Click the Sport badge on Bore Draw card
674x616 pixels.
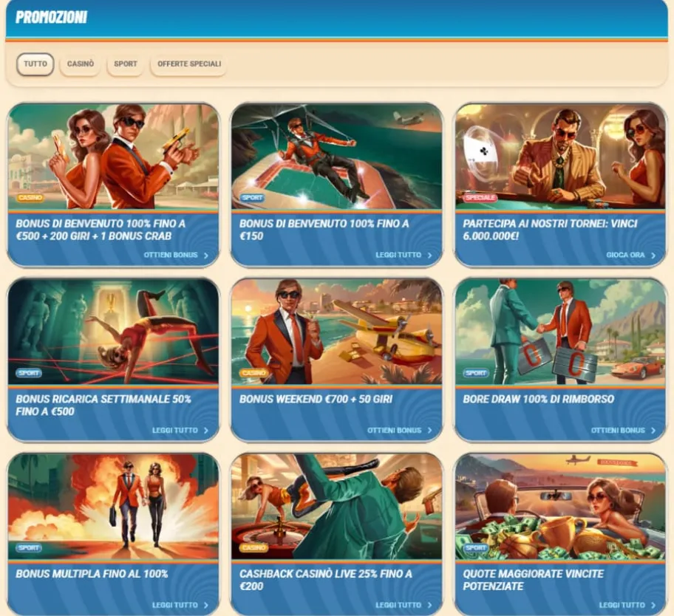tap(476, 373)
